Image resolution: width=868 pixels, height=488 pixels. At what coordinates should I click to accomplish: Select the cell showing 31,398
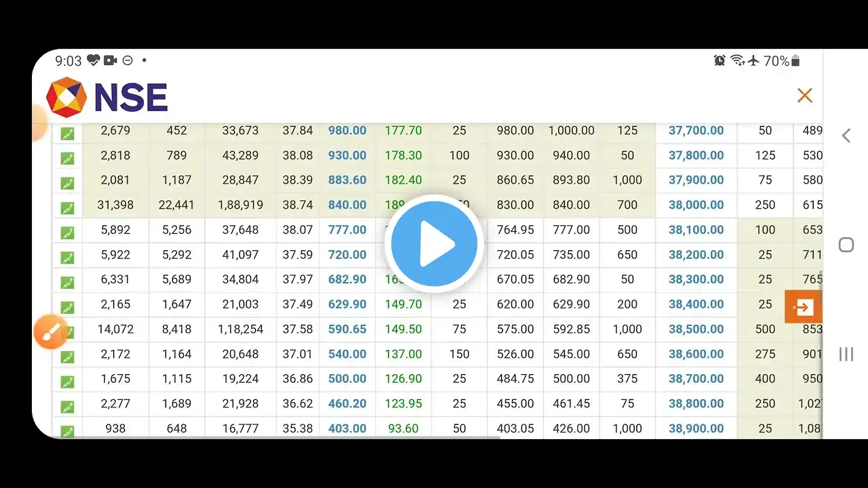[115, 205]
